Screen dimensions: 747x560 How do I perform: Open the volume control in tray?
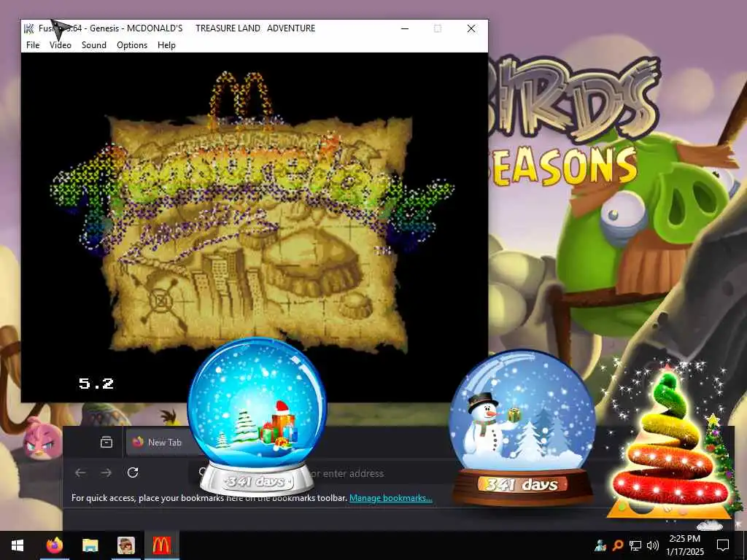(x=653, y=545)
